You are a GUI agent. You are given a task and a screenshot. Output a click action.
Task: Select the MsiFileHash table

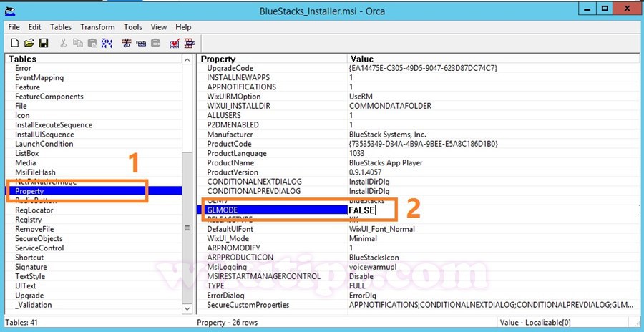pos(35,172)
